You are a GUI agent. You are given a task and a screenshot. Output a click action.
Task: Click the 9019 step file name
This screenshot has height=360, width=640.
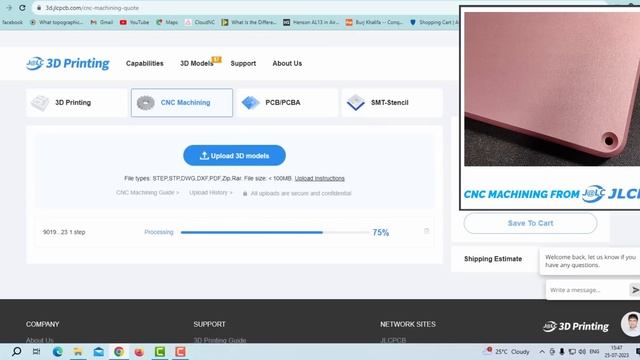click(x=64, y=232)
